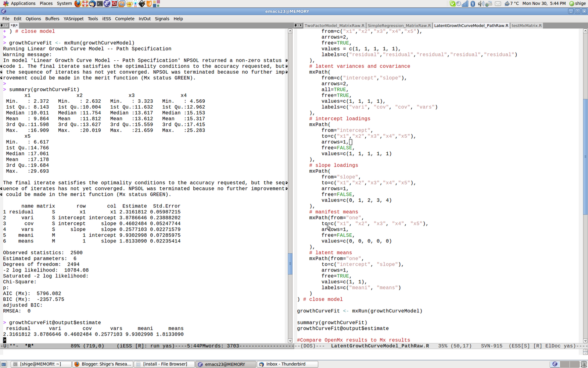Screen dimensions: 588x368
Task: Open the Signals menu
Action: tap(162, 19)
